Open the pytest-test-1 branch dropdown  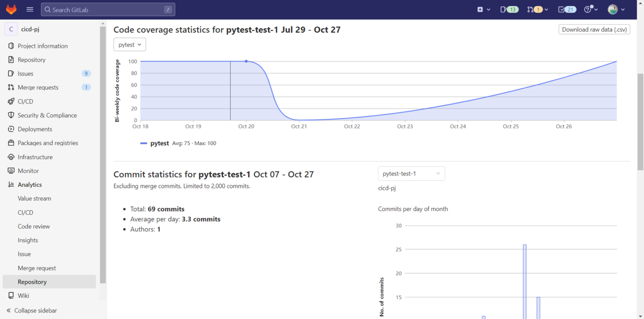(x=411, y=173)
